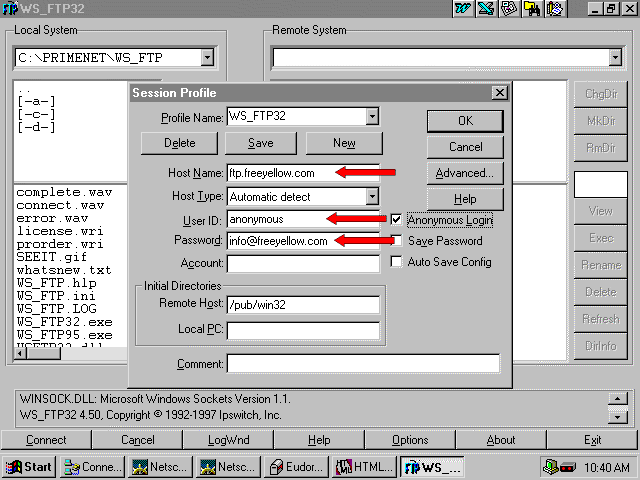This screenshot has width=640, height=480.
Task: Select WS_FTP.ini in the local file list
Action: [x=56, y=296]
